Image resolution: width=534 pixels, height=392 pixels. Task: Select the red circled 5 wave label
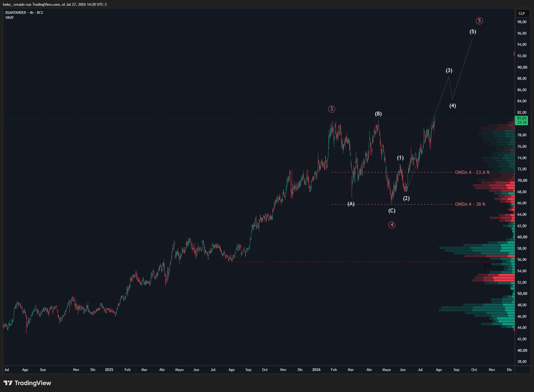point(479,21)
